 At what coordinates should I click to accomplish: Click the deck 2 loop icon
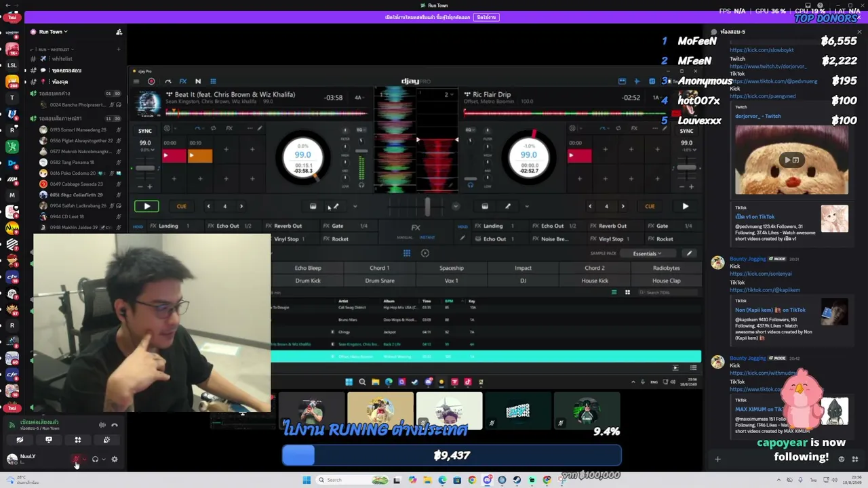(617, 128)
